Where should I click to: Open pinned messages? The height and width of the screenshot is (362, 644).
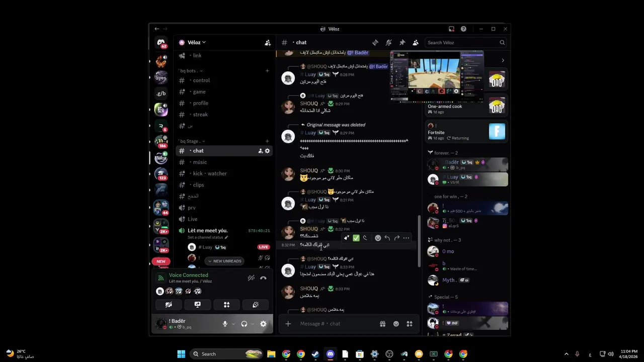[x=402, y=43]
